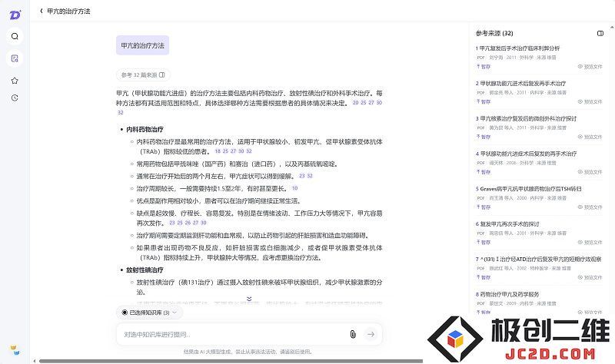Open source title 3 甲亢核素治疗复发后的微创外科治疗探讨
The image size is (615, 364).
(526, 118)
